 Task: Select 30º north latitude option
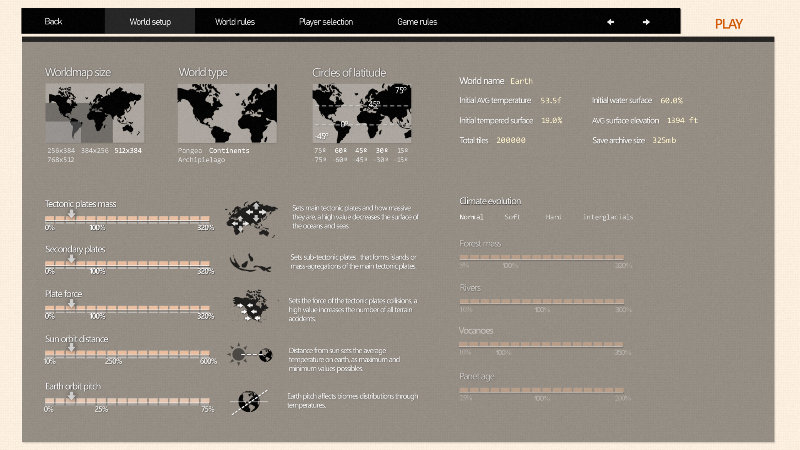(382, 151)
